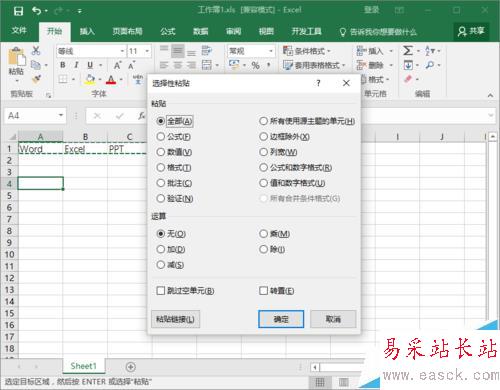Click the Share 共享 icon button

pos(471,31)
